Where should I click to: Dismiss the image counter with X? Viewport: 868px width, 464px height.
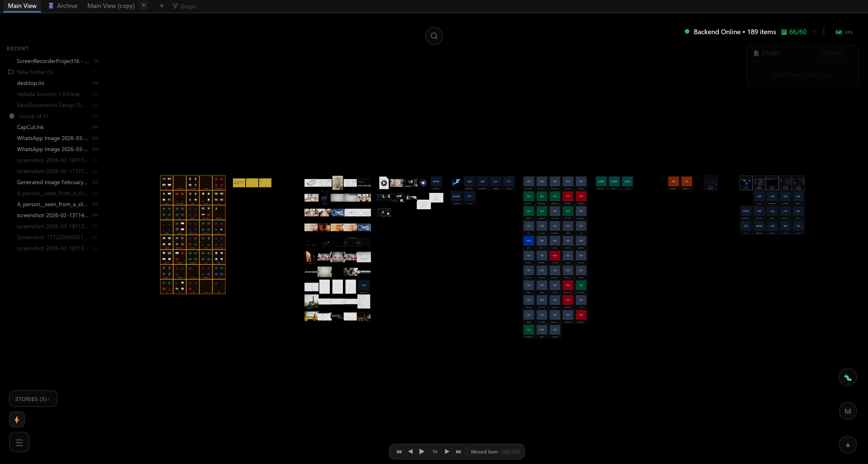pos(814,32)
